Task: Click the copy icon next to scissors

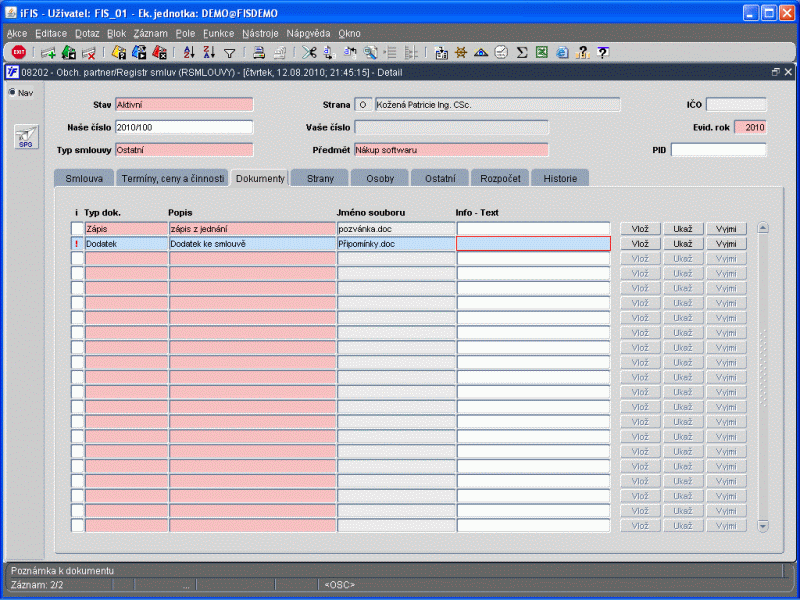Action: (329, 52)
